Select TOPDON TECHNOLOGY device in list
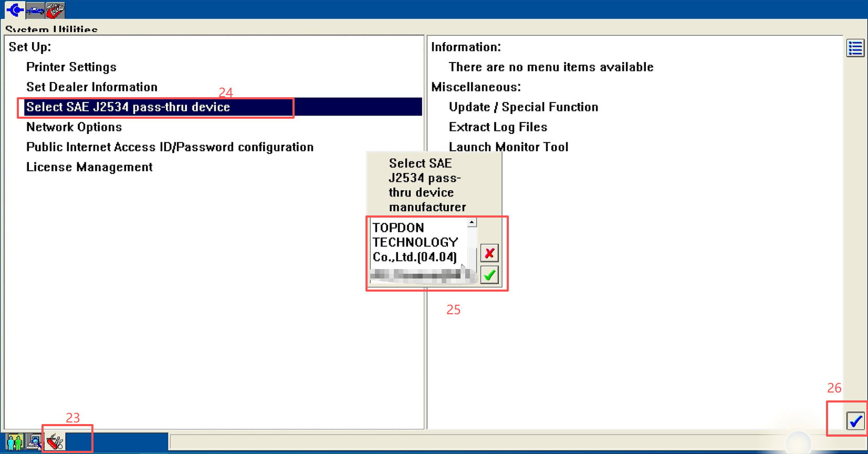The width and height of the screenshot is (868, 454). click(415, 242)
